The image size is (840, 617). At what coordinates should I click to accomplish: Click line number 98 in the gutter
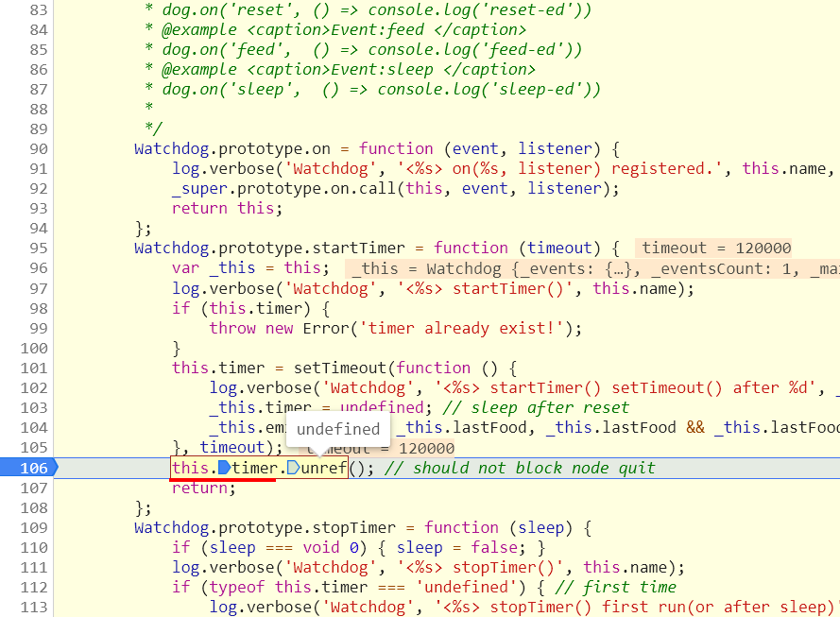click(x=39, y=308)
